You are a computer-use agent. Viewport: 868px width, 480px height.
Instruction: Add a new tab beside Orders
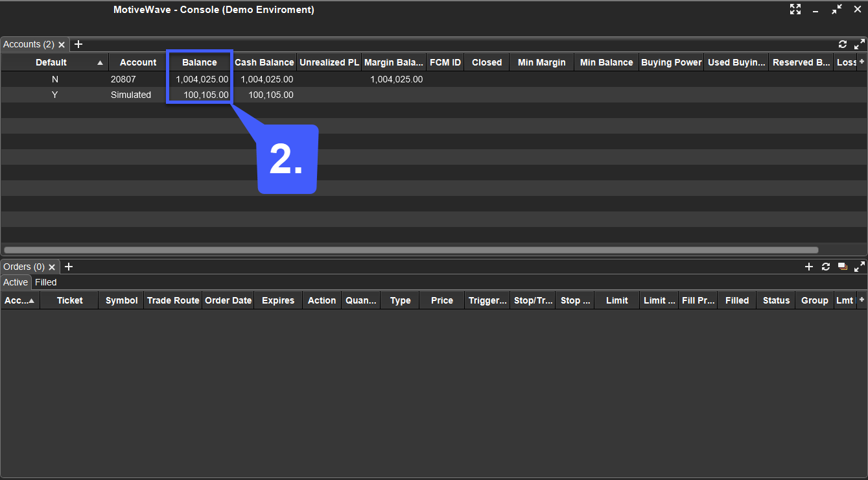click(69, 267)
